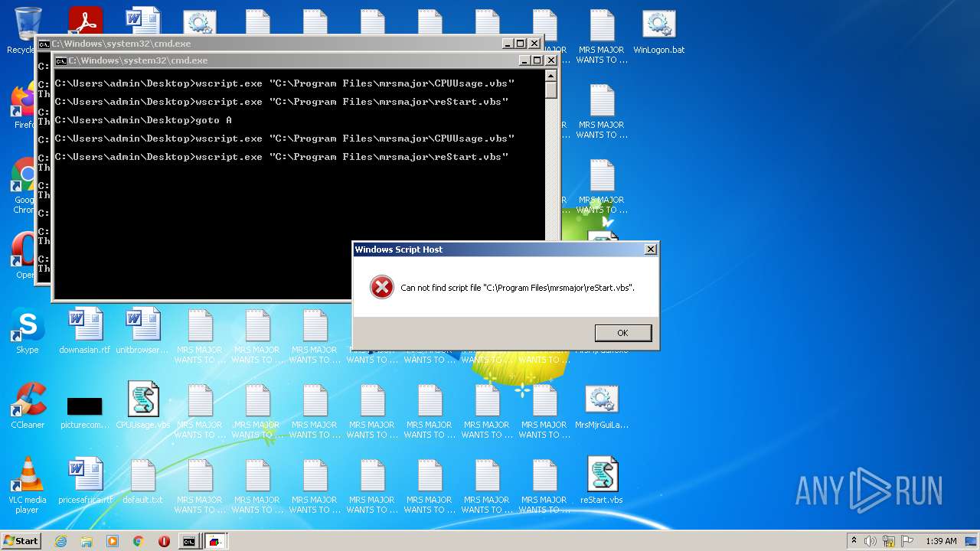Open Windows Explorer from the taskbar
Image resolution: width=980 pixels, height=551 pixels.
[x=87, y=541]
